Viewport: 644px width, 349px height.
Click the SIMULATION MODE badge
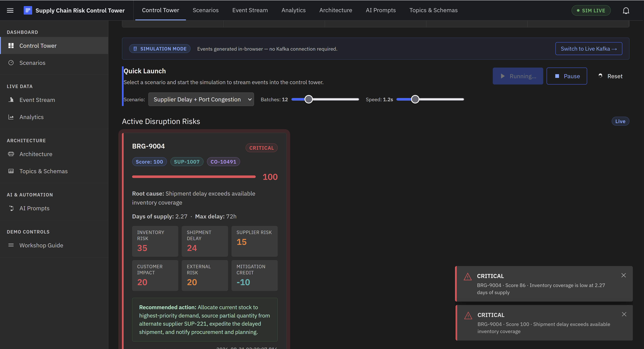point(160,49)
